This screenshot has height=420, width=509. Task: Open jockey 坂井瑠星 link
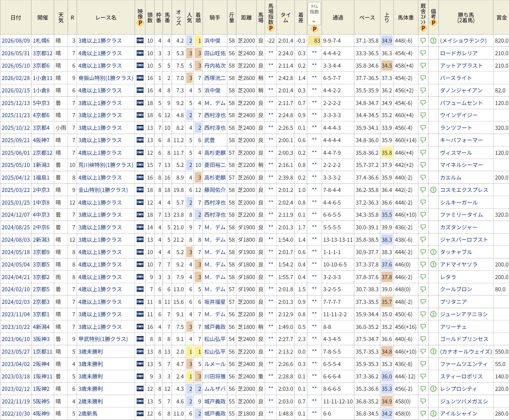point(215,302)
